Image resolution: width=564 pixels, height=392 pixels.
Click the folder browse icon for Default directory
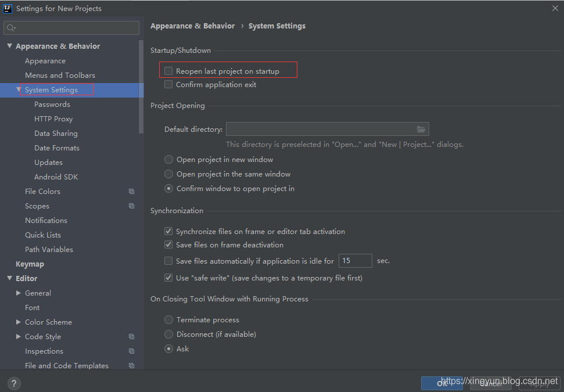[x=421, y=129]
